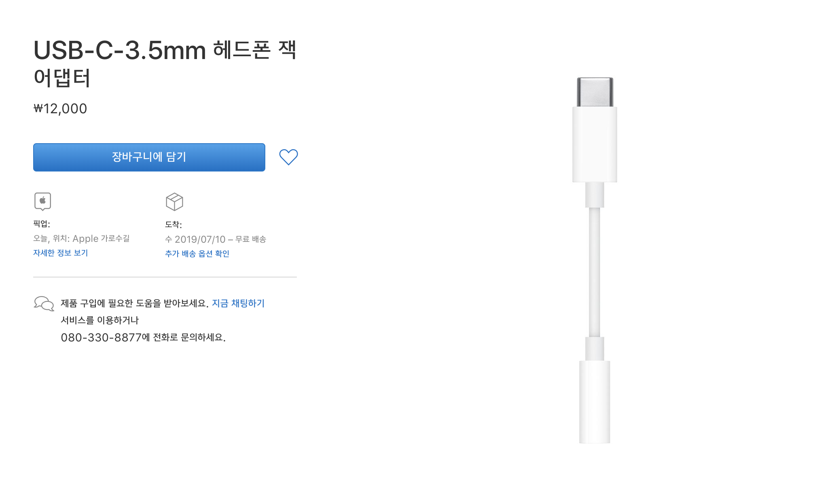Click the USB-C connector tip in product photo

tap(595, 92)
